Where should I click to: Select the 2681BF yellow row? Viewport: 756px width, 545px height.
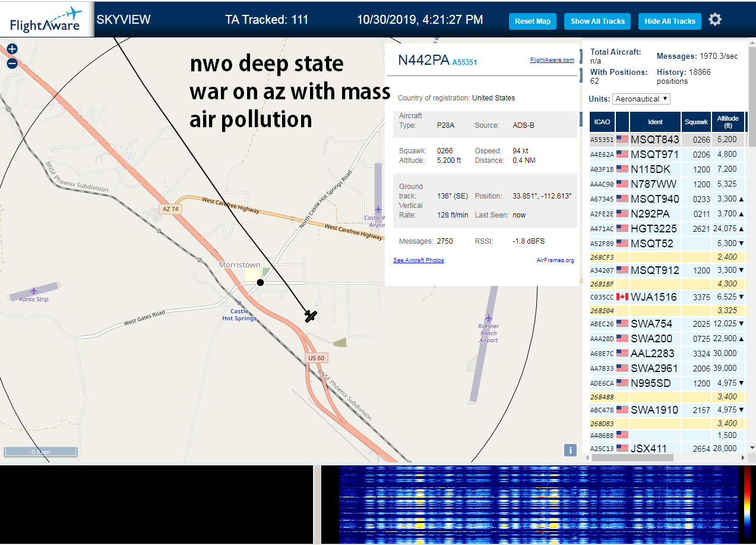click(x=668, y=284)
